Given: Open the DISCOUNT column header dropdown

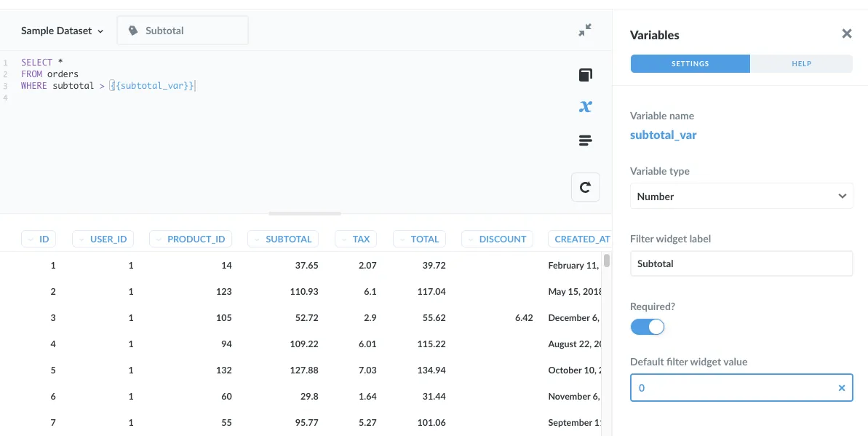Looking at the screenshot, I should [497, 238].
